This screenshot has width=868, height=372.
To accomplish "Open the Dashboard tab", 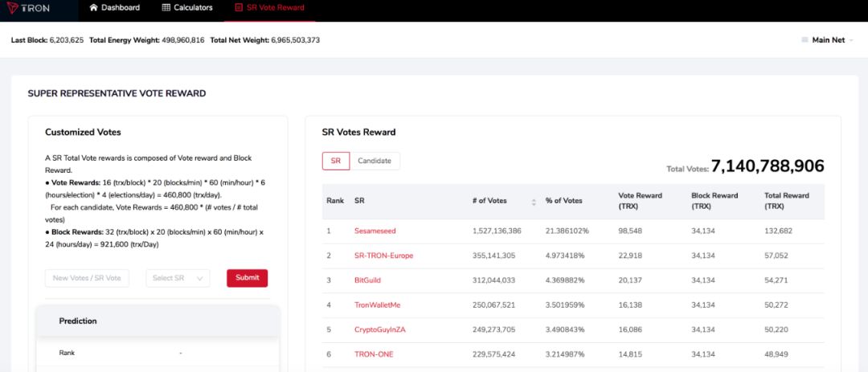I will pos(115,8).
